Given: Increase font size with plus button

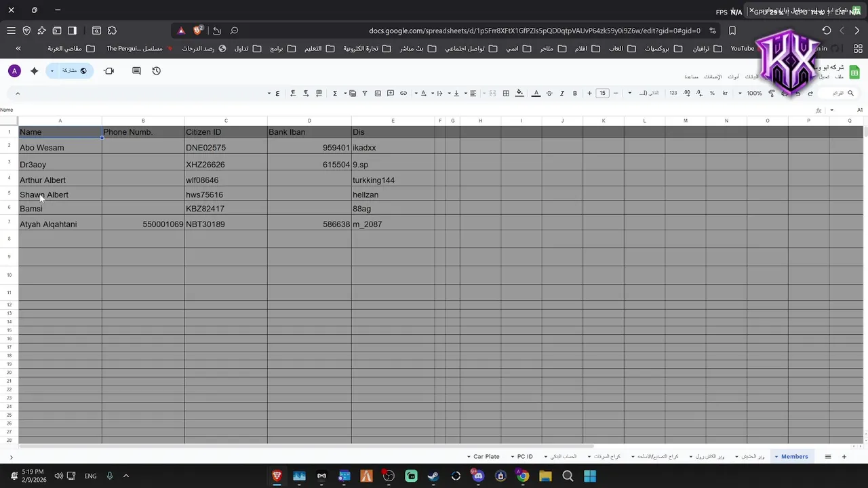Looking at the screenshot, I should coord(589,93).
